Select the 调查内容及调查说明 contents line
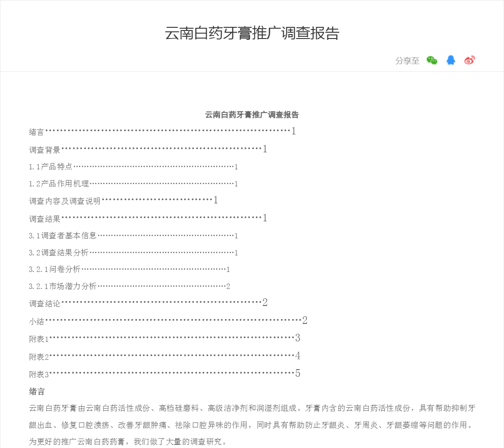 124,201
